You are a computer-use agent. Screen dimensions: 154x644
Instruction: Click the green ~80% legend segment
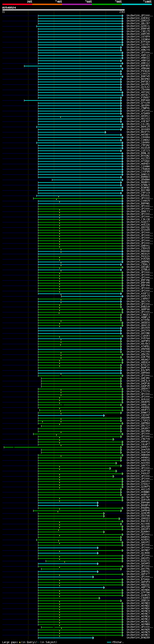pos(107,4)
